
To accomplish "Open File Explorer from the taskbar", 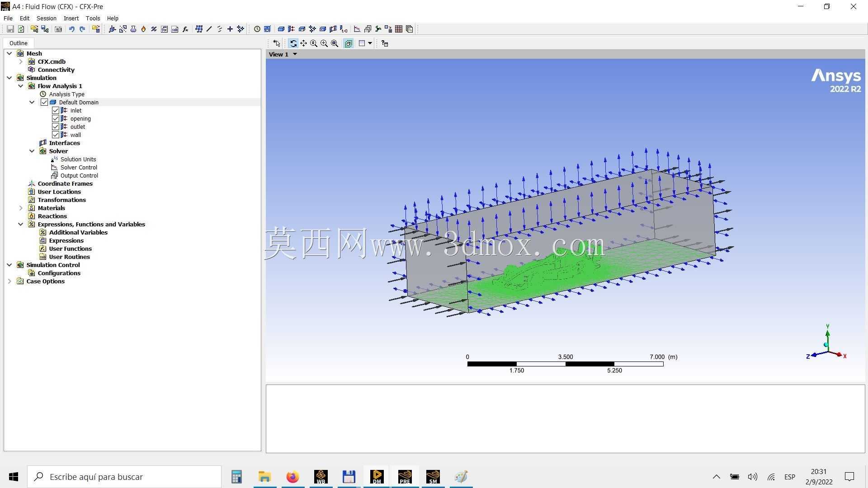I will click(x=264, y=477).
